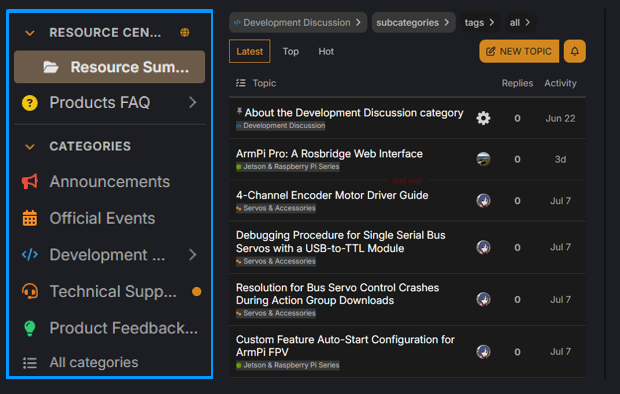Click Servos & Accessories tag under Resolution topic
Image resolution: width=620 pixels, height=394 pixels.
coord(276,313)
